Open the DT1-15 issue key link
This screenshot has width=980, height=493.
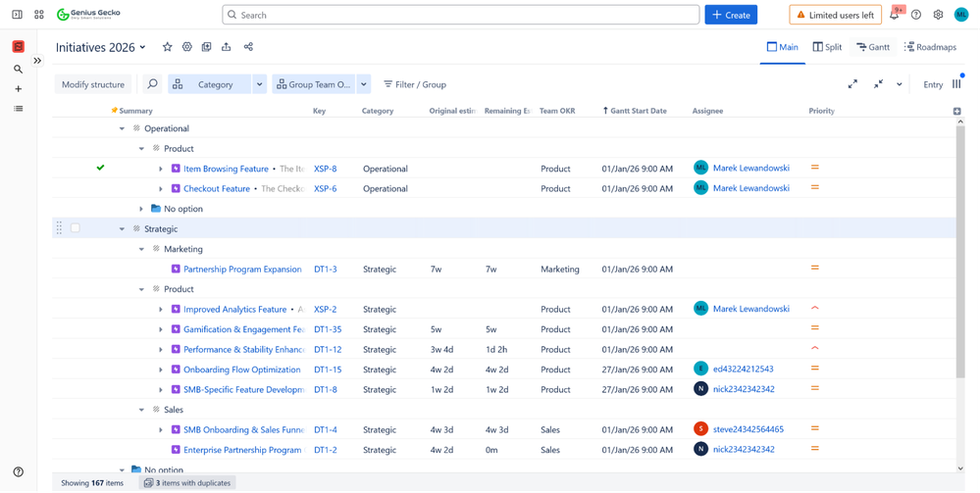pyautogui.click(x=327, y=370)
